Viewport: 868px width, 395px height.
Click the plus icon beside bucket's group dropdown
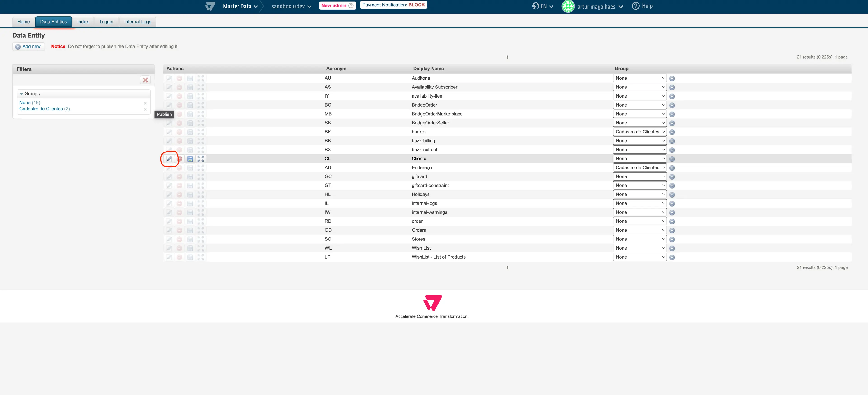point(672,132)
